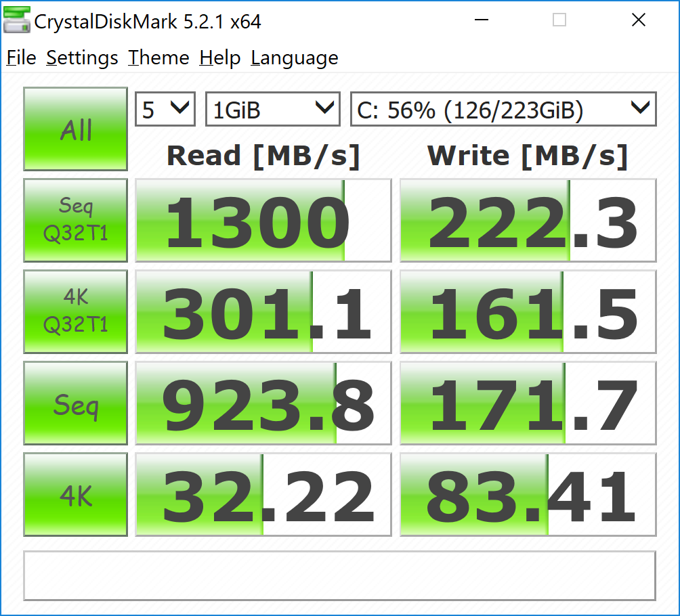Screen dimensions: 680x616
Task: Start the 4K Q32T1 benchmark
Action: [x=75, y=311]
